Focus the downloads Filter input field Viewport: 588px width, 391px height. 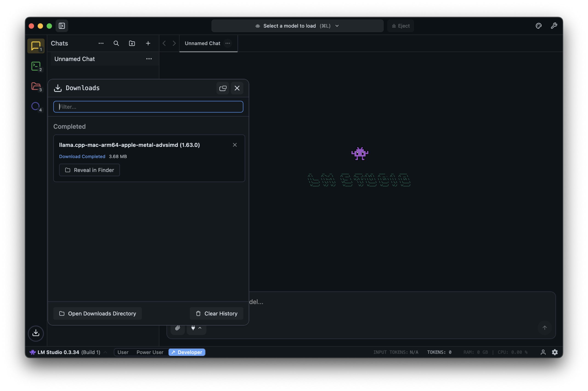(148, 107)
